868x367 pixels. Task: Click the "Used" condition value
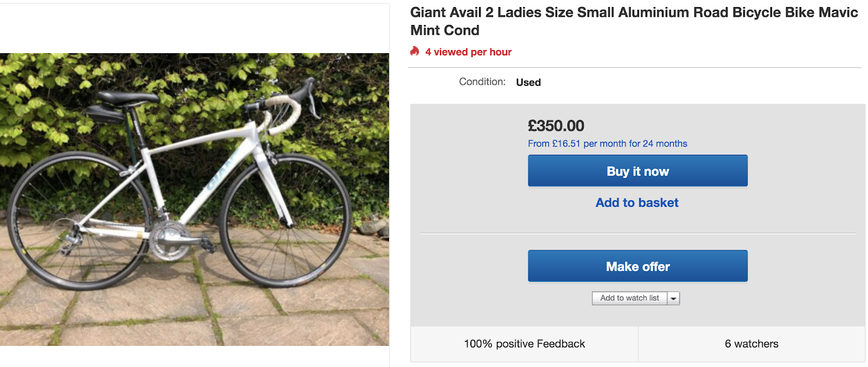tap(528, 83)
